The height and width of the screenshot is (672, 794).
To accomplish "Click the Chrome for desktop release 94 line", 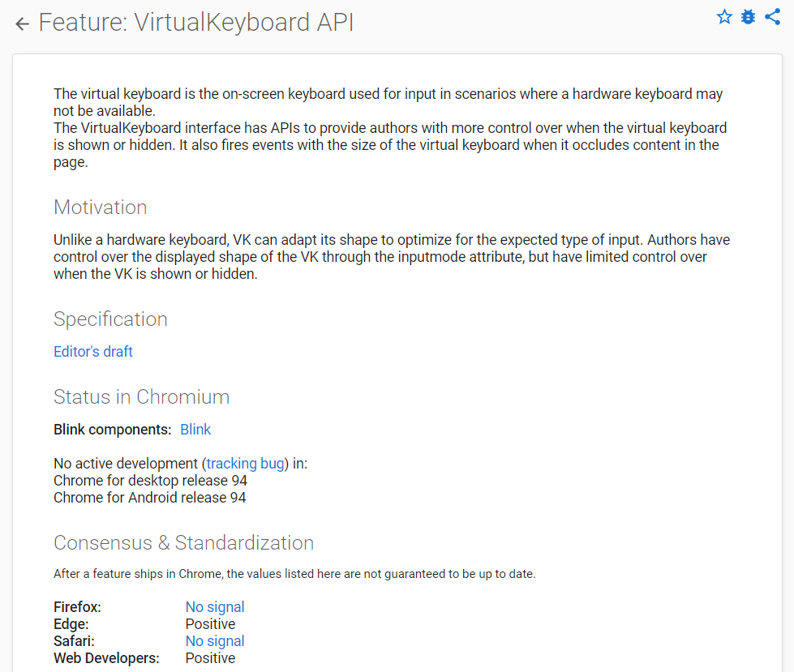I will point(150,481).
